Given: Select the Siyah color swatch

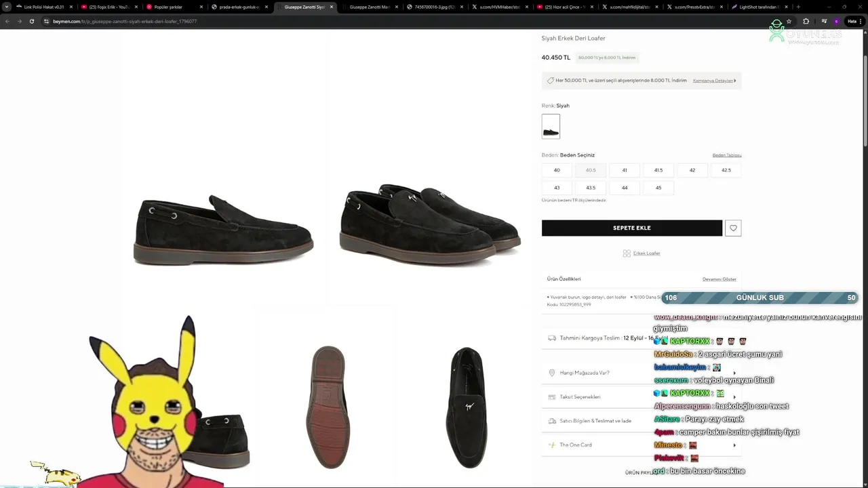Looking at the screenshot, I should pyautogui.click(x=551, y=126).
